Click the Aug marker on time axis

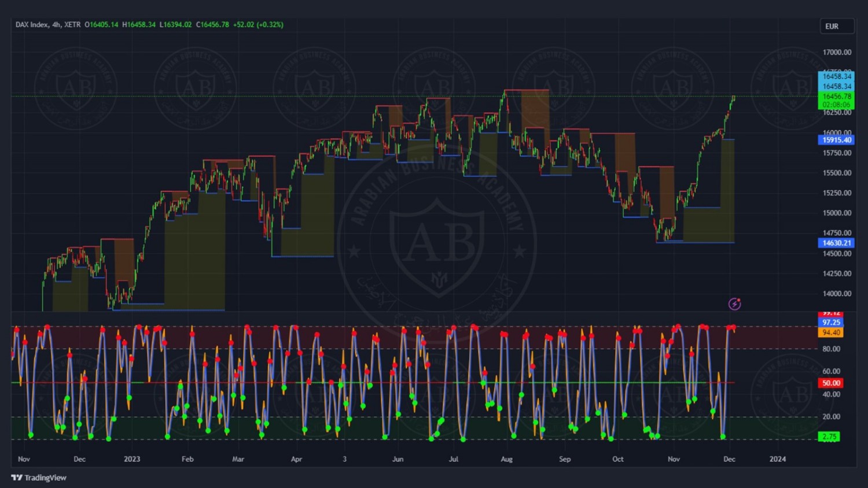pos(506,459)
